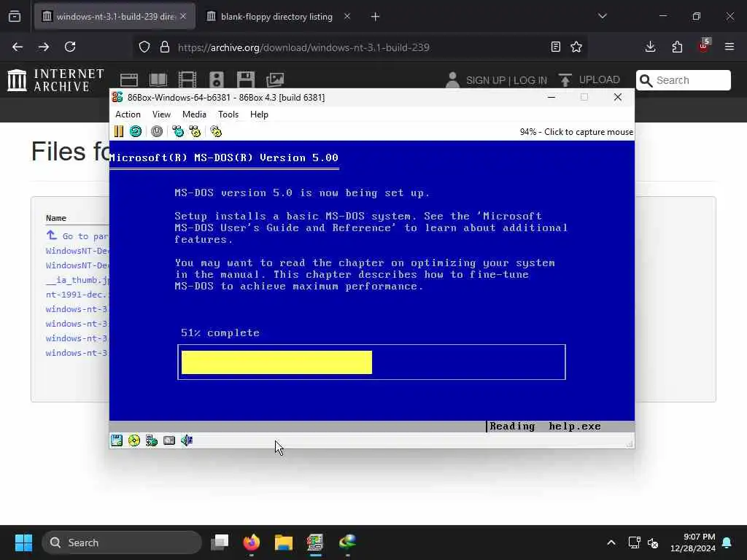The height and width of the screenshot is (560, 747).
Task: Open 86Box machine settings gear icon
Action: [216, 131]
